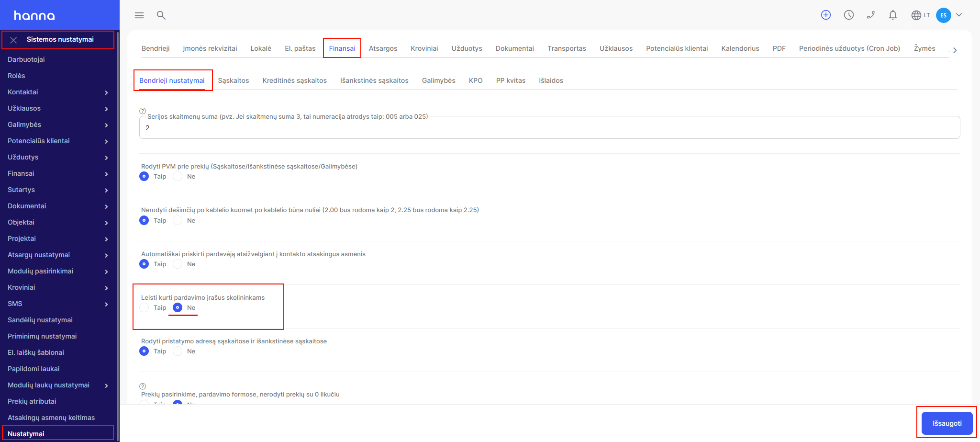Select Ne for Leisti kurti pardavimo įrašus skolininkams
The image size is (980, 442).
[178, 307]
